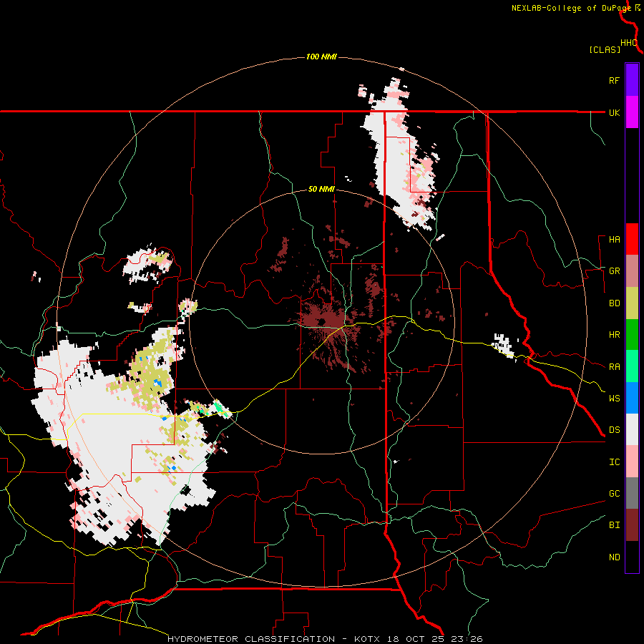Click the ND black legend swatch

click(x=632, y=557)
